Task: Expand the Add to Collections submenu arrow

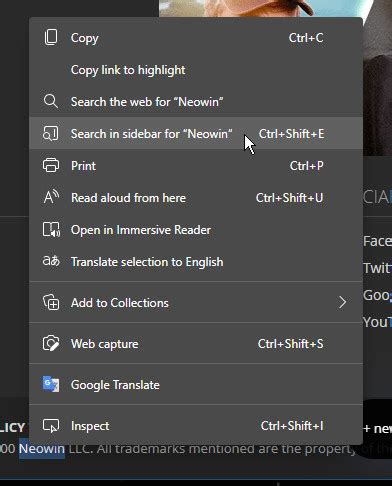Action: 342,302
